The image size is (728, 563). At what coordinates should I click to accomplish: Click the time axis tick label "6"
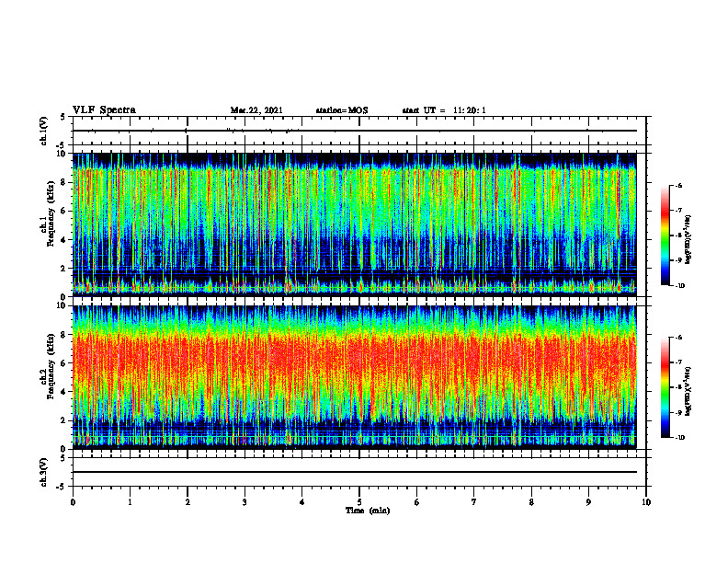click(x=417, y=502)
